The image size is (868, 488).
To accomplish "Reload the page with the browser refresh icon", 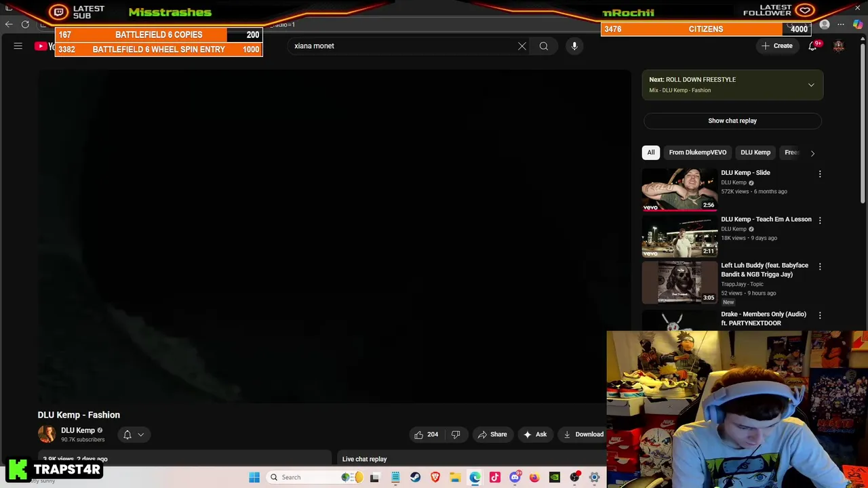I will 25,24.
